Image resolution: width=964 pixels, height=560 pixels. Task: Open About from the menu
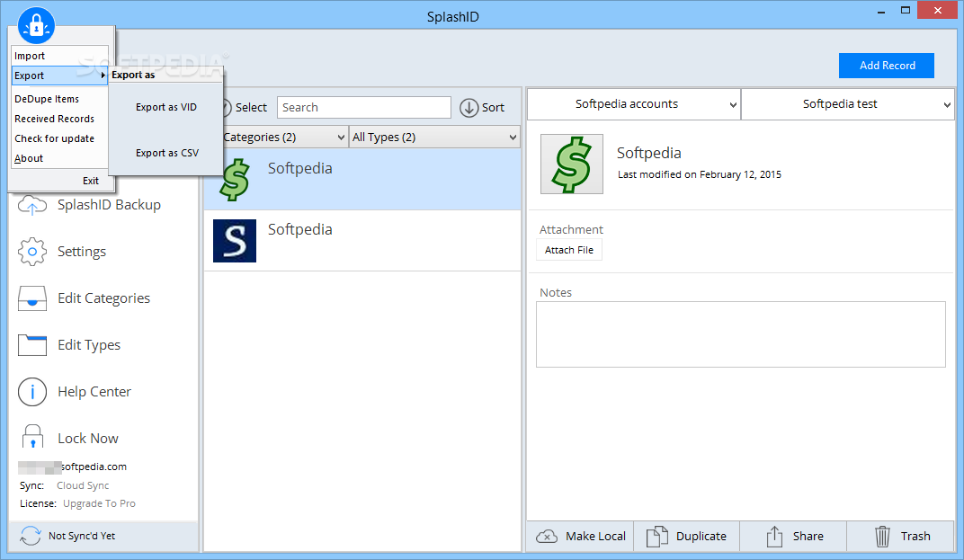click(x=59, y=158)
